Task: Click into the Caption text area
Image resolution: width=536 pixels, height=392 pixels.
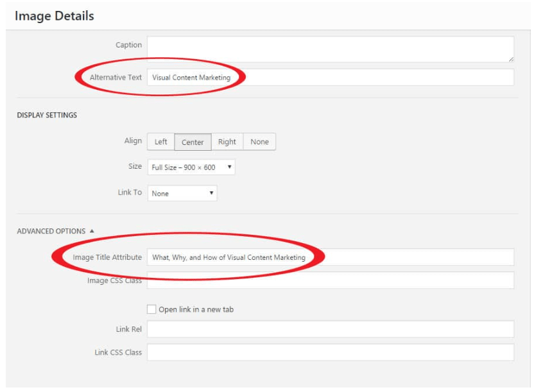Action: (330, 49)
